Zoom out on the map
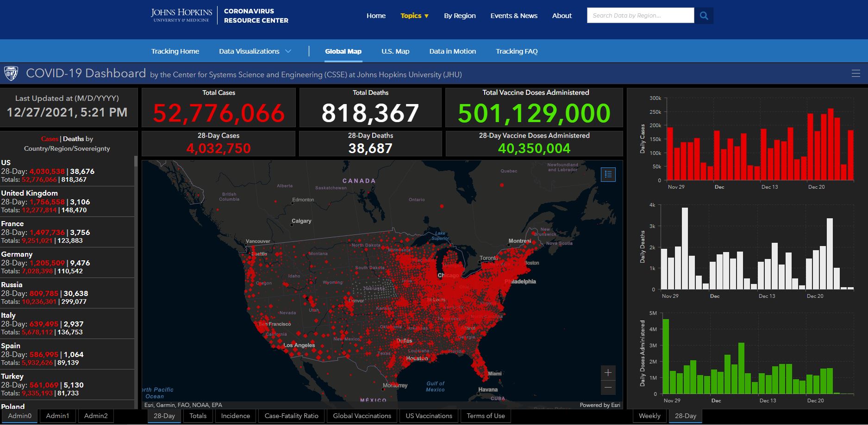The height and width of the screenshot is (425, 868). (608, 388)
